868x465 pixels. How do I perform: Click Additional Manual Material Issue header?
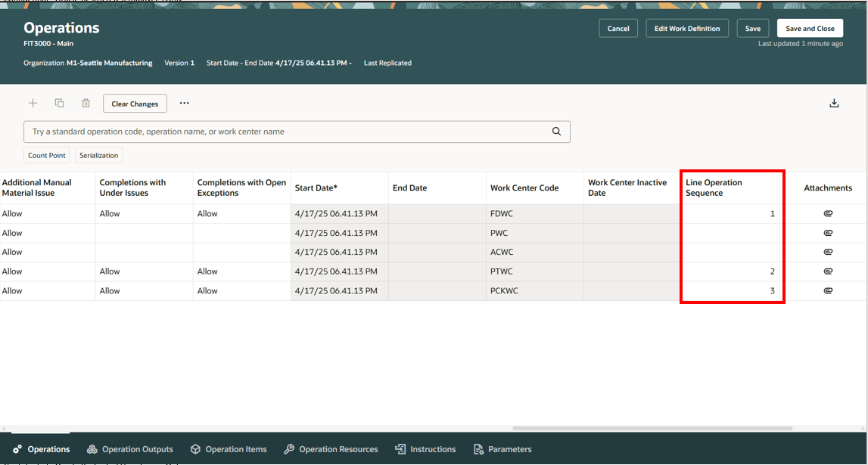coord(48,188)
